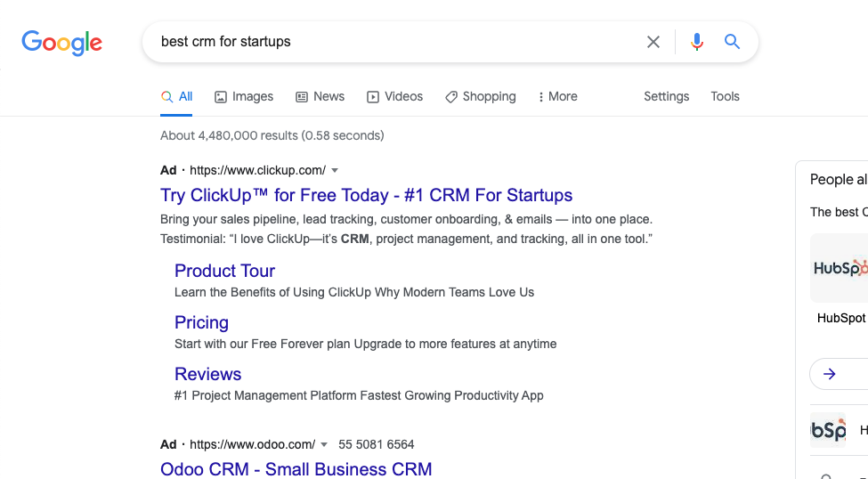Expand the Odoo ad info dropdown arrow
The width and height of the screenshot is (868, 479).
pyautogui.click(x=324, y=444)
